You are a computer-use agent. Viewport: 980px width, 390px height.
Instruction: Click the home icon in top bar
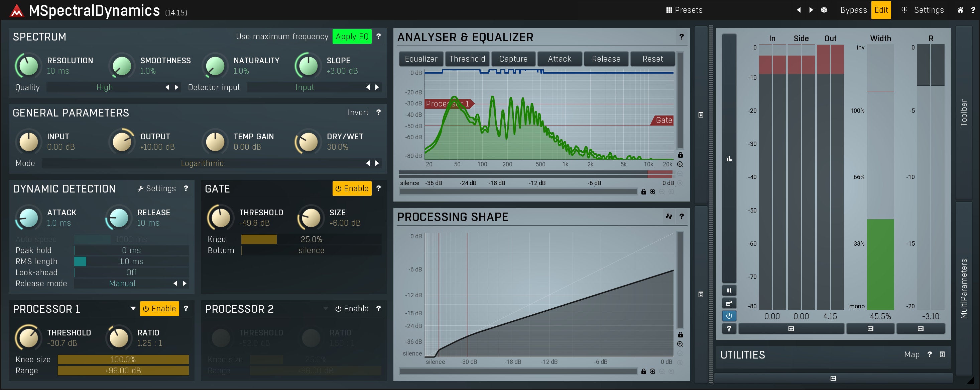960,10
